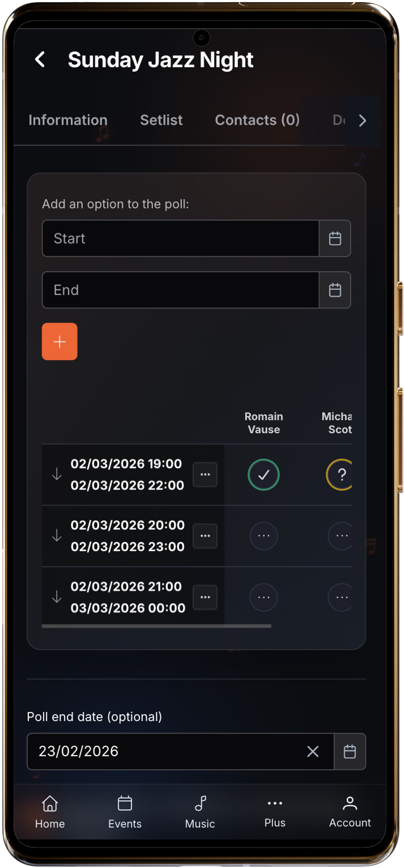Open the Start date calendar picker
The image size is (404, 868).
point(335,238)
